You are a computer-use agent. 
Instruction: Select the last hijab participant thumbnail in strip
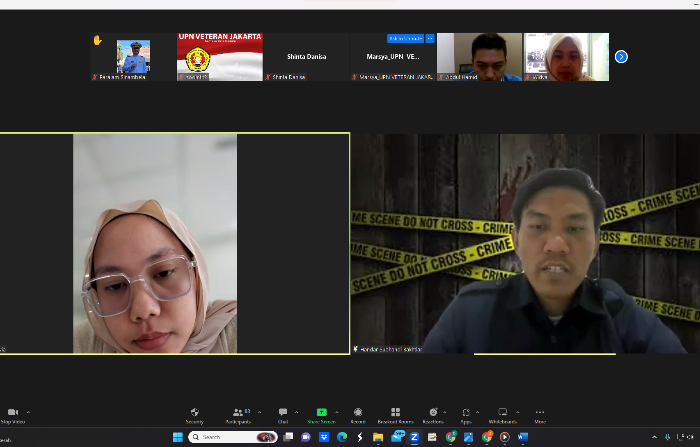point(566,57)
